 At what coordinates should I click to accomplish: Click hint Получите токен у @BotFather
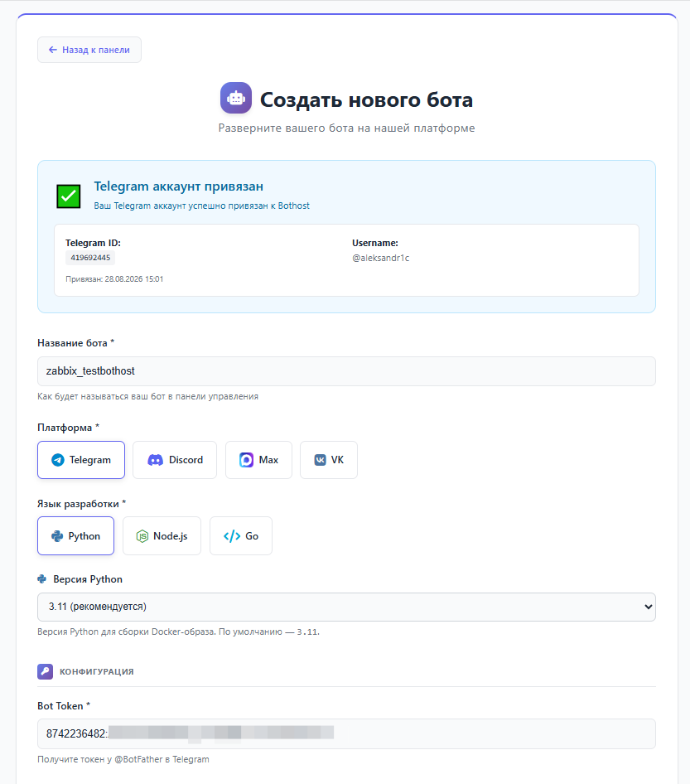pyautogui.click(x=123, y=759)
